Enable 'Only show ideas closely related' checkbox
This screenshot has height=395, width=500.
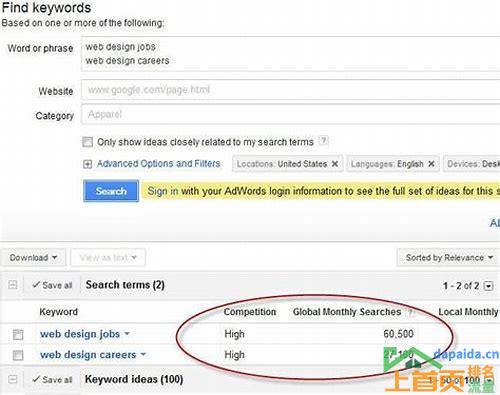tap(87, 142)
